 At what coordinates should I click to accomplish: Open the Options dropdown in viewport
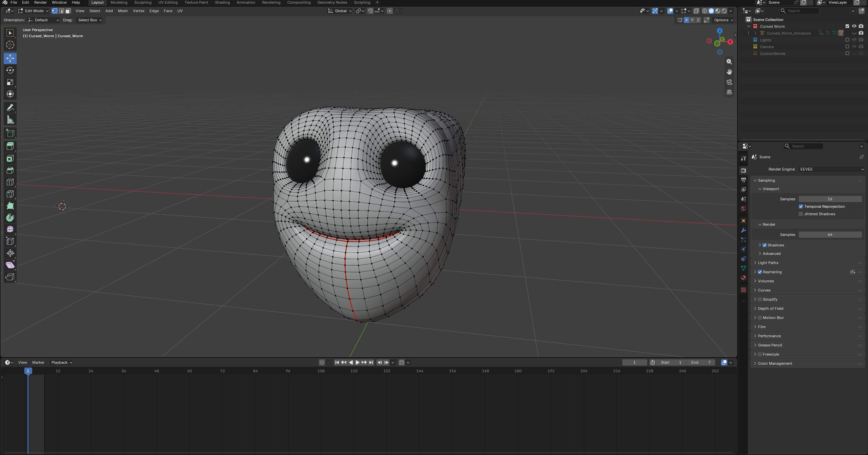pos(723,20)
